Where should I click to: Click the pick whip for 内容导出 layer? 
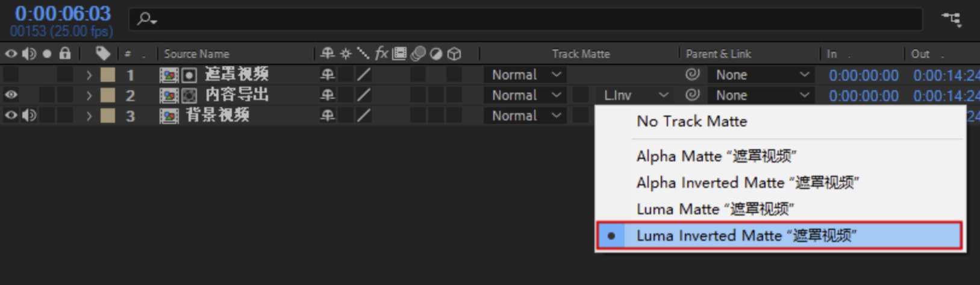(x=693, y=95)
